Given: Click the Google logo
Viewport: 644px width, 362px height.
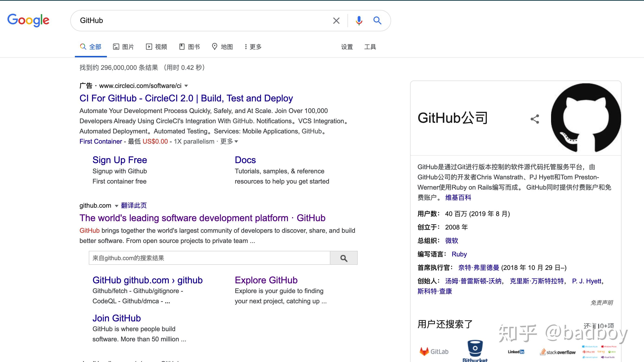Looking at the screenshot, I should [28, 20].
